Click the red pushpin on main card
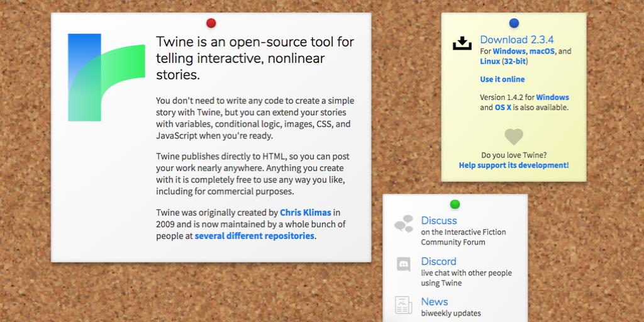 [211, 23]
